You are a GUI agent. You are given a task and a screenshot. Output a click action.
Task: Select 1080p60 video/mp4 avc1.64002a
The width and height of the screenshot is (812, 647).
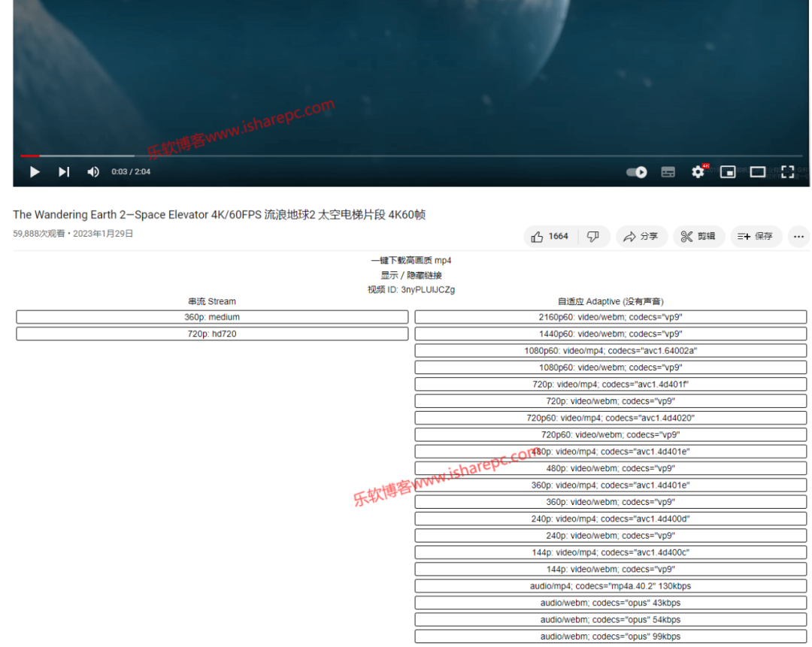coord(611,351)
